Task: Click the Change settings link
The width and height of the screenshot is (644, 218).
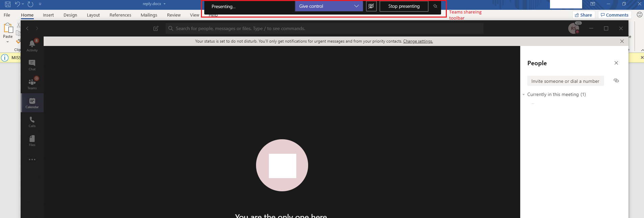Action: (418, 41)
